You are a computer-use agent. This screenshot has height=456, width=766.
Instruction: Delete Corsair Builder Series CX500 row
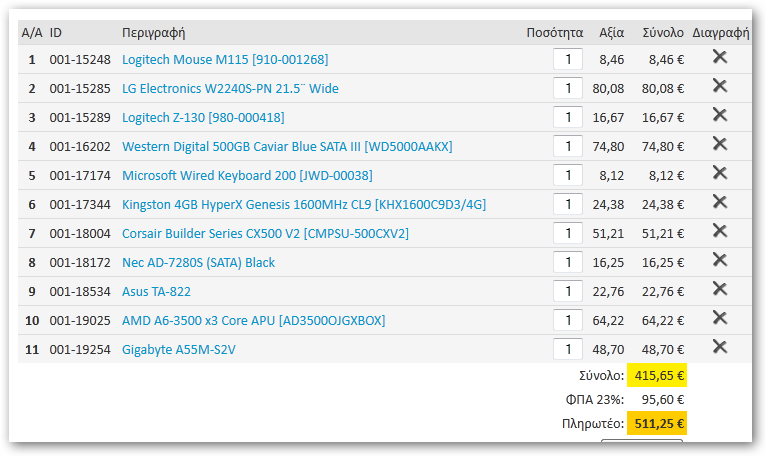click(720, 231)
